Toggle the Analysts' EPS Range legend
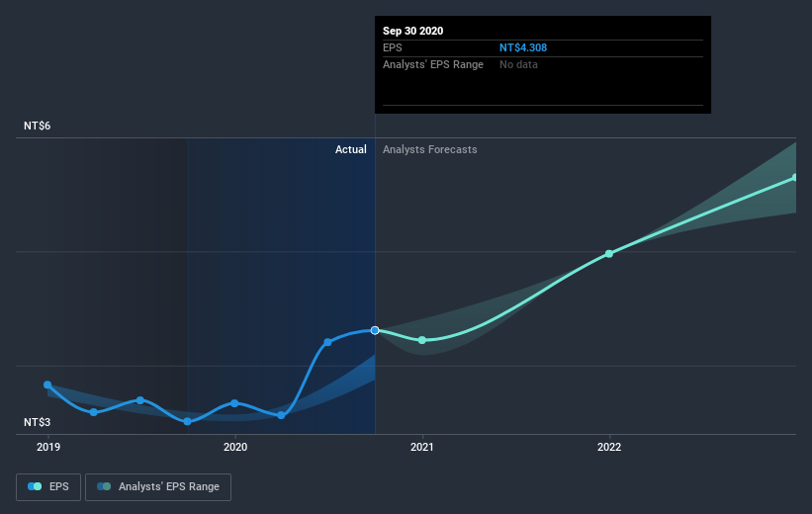 coord(158,487)
